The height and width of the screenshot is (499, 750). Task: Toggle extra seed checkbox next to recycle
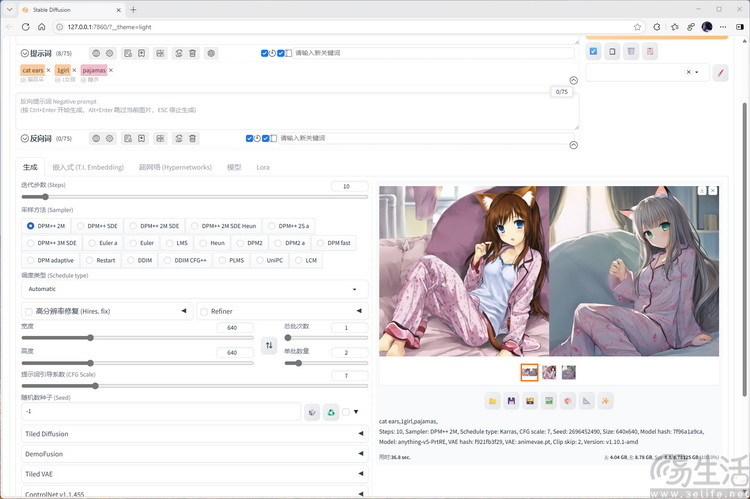[346, 412]
